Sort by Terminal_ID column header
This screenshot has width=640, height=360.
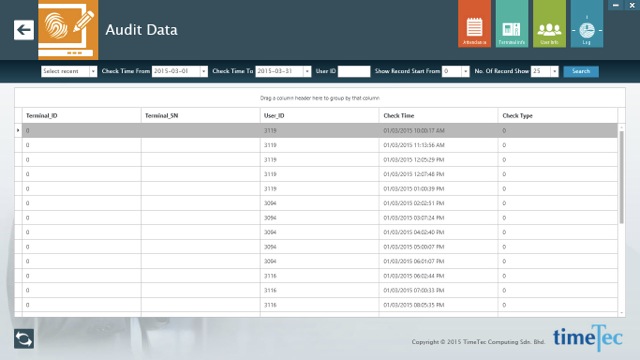[x=82, y=116]
